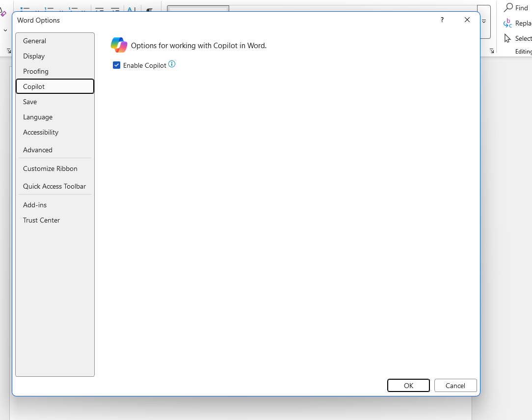Screen dimensions: 532x420
Task: Click the help question mark in Word Options
Action: click(442, 20)
